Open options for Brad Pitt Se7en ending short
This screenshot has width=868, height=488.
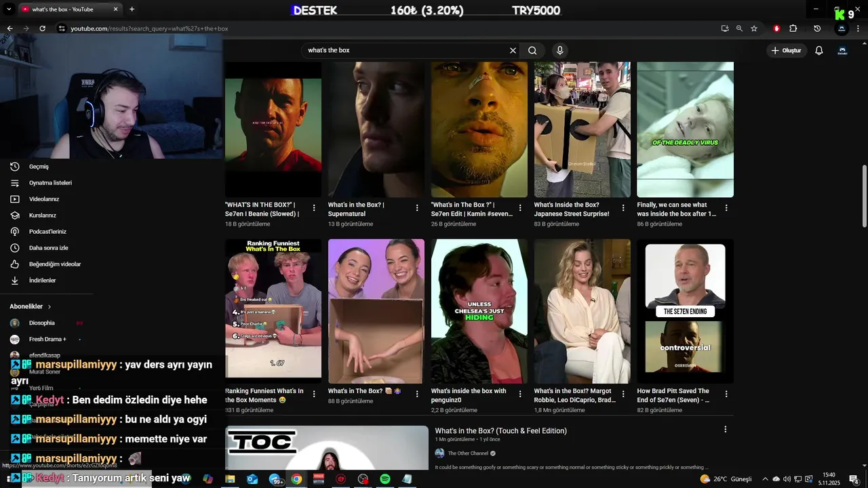[x=726, y=394]
